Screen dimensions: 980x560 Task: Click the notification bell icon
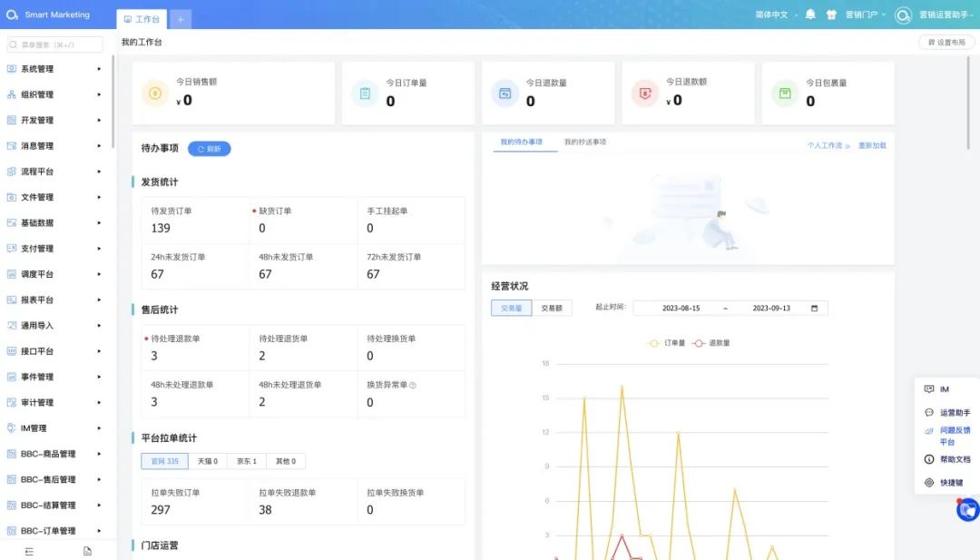(x=810, y=15)
